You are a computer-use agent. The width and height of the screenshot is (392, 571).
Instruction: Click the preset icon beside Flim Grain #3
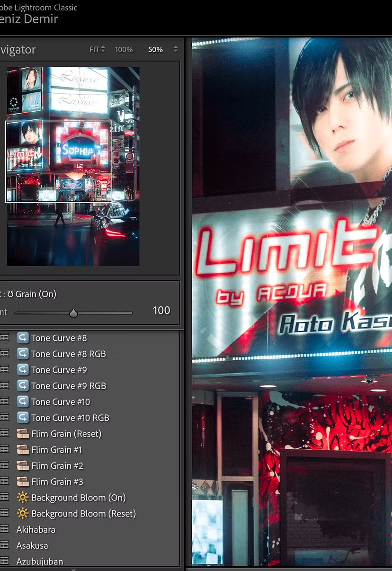click(x=4, y=482)
